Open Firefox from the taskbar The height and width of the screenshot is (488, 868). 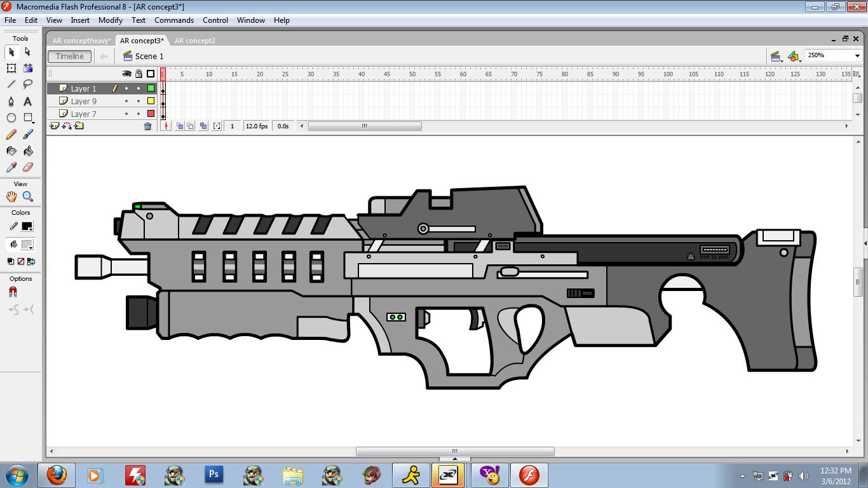pos(57,475)
